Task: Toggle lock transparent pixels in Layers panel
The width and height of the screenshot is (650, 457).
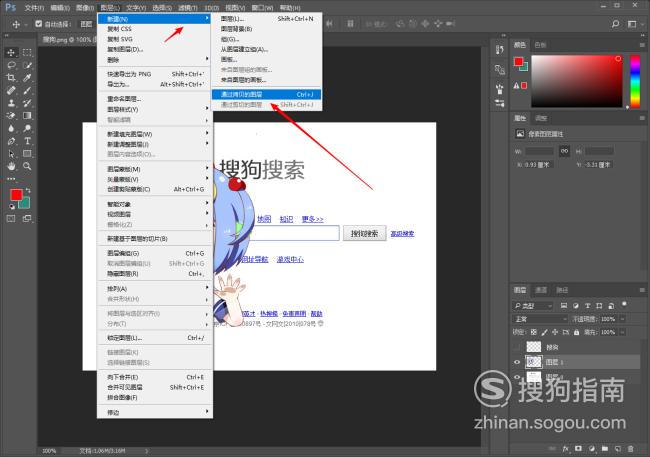Action: [534, 332]
